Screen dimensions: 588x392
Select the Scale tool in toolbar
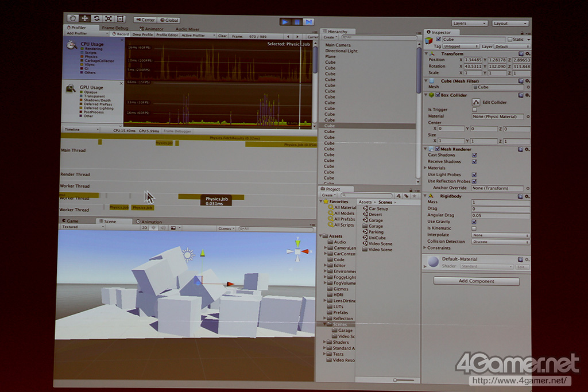pyautogui.click(x=109, y=18)
